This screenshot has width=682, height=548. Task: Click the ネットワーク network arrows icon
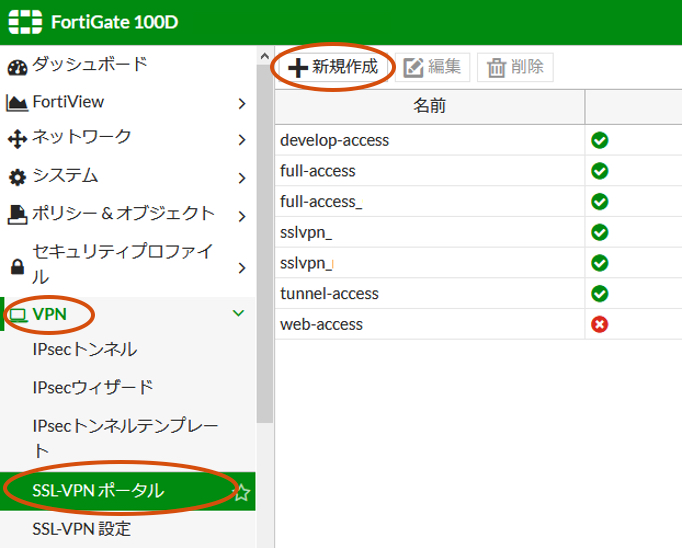(x=17, y=139)
